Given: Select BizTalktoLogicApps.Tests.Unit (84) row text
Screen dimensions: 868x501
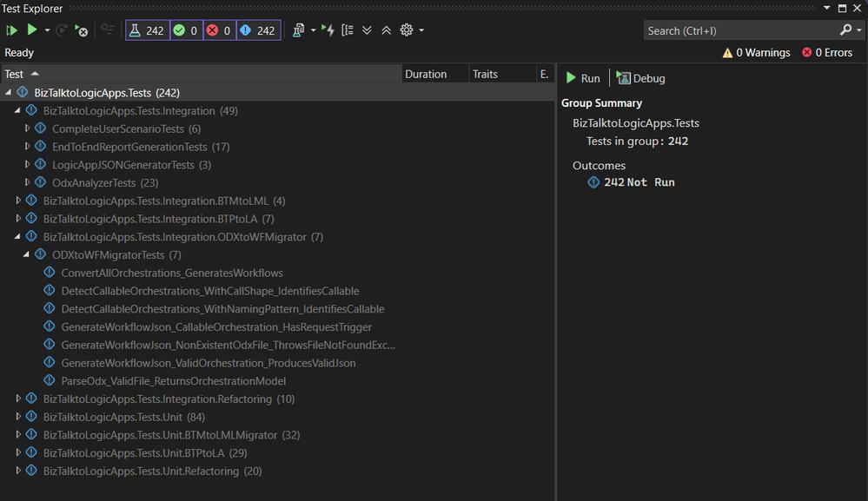Looking at the screenshot, I should [x=124, y=417].
